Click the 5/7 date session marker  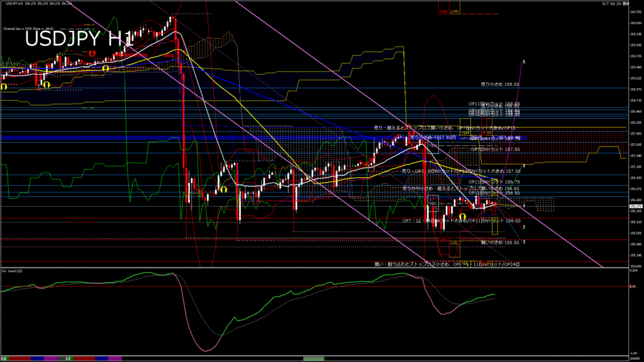(x=68, y=359)
